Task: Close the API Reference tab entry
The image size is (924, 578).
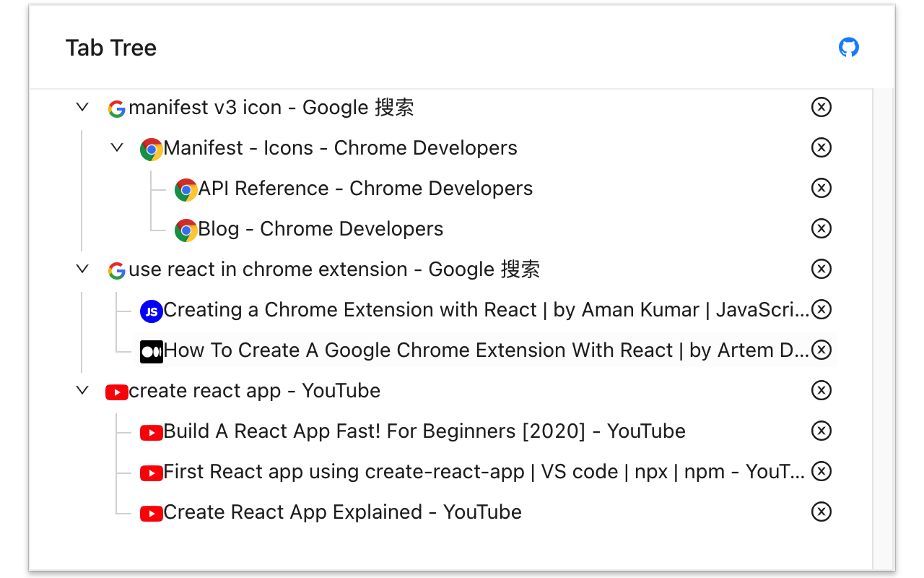Action: [x=821, y=188]
